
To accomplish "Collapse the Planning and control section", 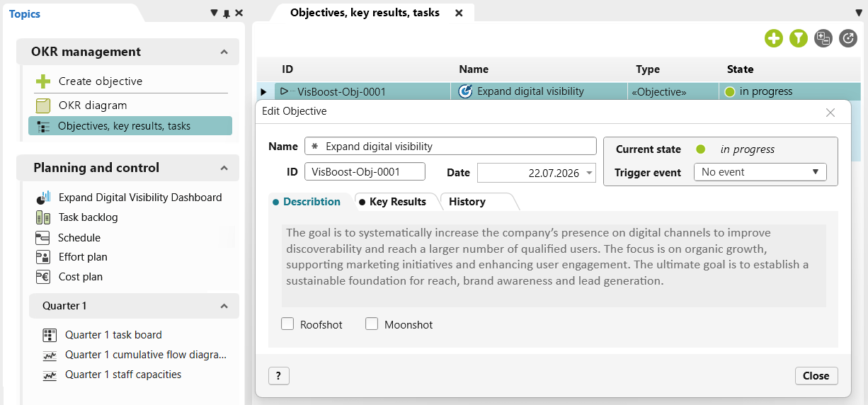I will (224, 168).
